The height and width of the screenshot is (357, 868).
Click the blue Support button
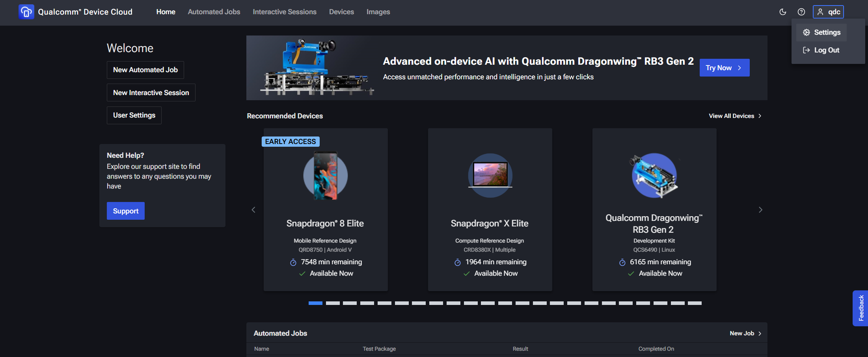click(126, 211)
